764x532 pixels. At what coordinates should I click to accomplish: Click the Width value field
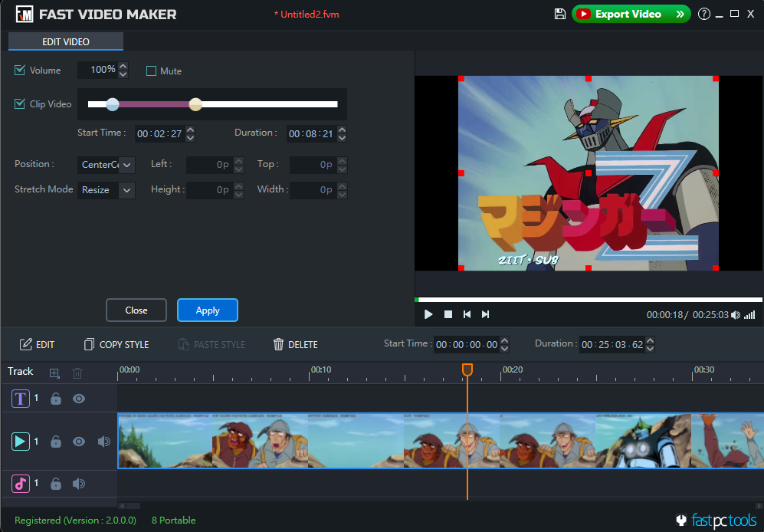point(313,190)
